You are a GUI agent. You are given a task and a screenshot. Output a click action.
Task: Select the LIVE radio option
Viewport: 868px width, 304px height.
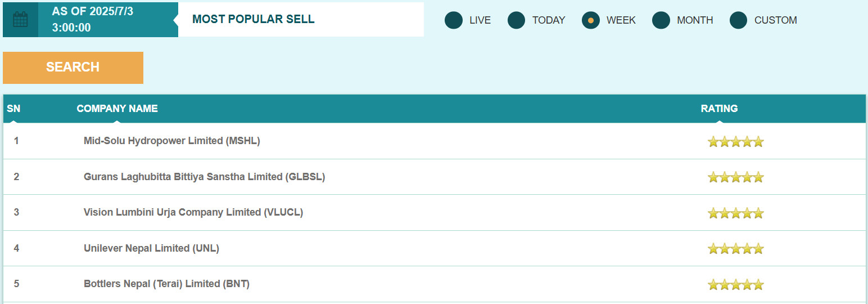point(454,20)
